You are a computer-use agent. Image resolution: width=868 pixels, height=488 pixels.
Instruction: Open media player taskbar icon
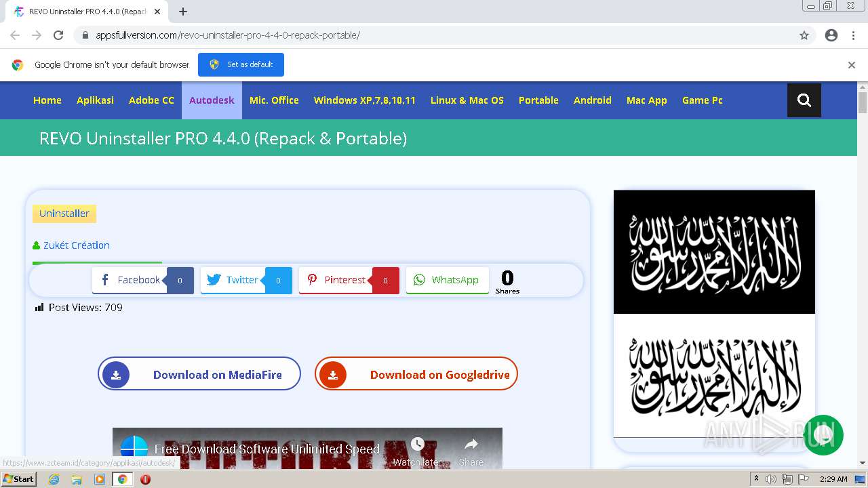[100, 479]
